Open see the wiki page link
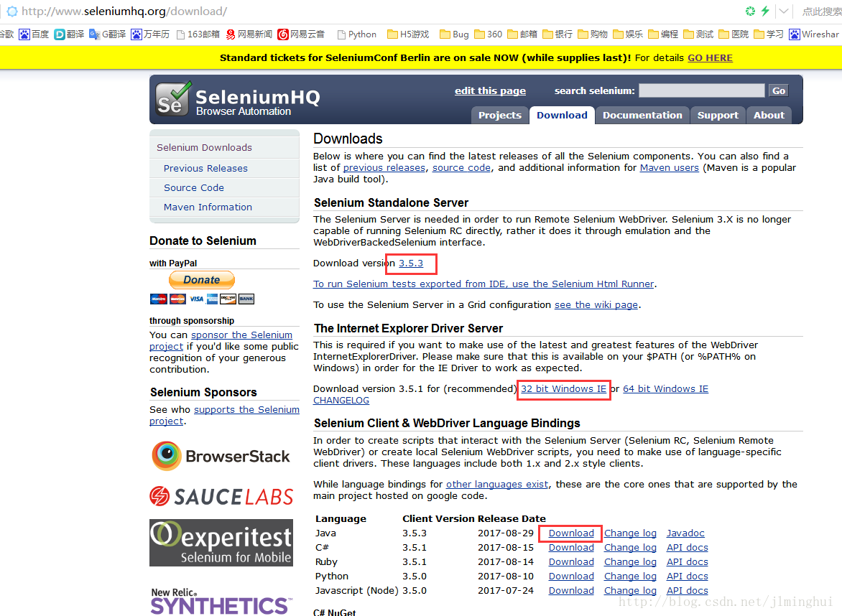Image resolution: width=842 pixels, height=616 pixels. click(596, 305)
